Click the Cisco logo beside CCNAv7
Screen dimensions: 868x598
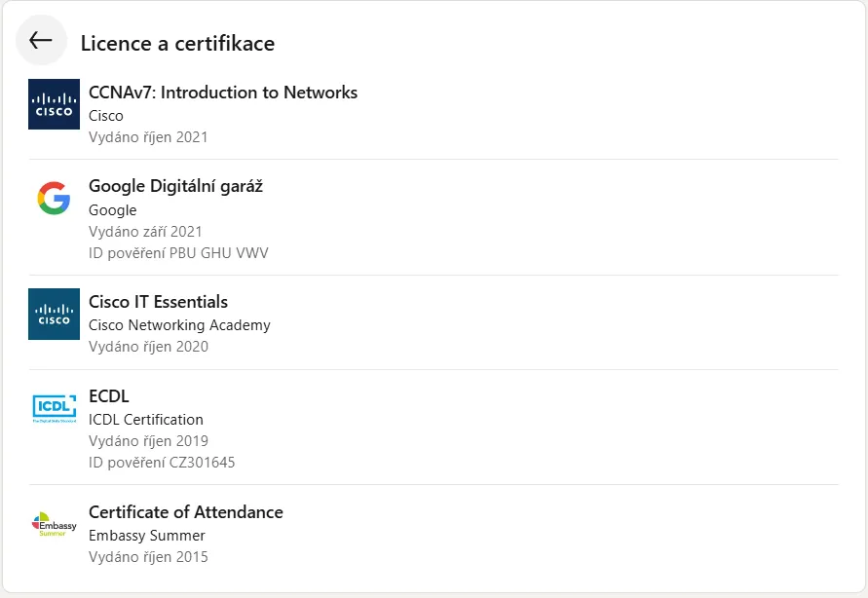54,104
